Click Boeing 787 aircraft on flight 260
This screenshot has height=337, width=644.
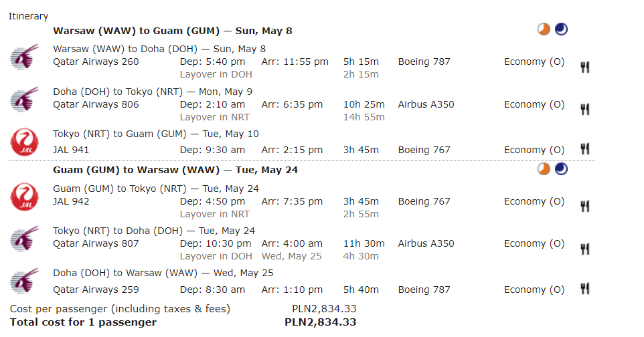pos(424,62)
